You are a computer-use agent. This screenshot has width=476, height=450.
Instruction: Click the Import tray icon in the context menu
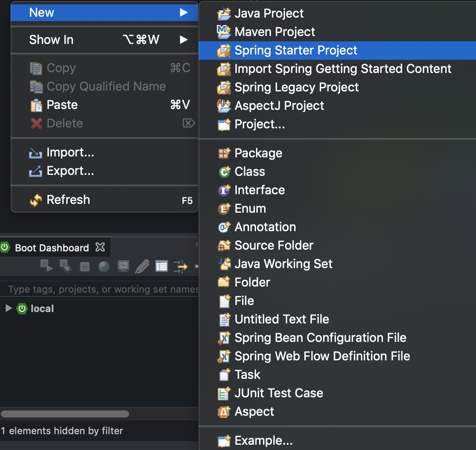[36, 153]
